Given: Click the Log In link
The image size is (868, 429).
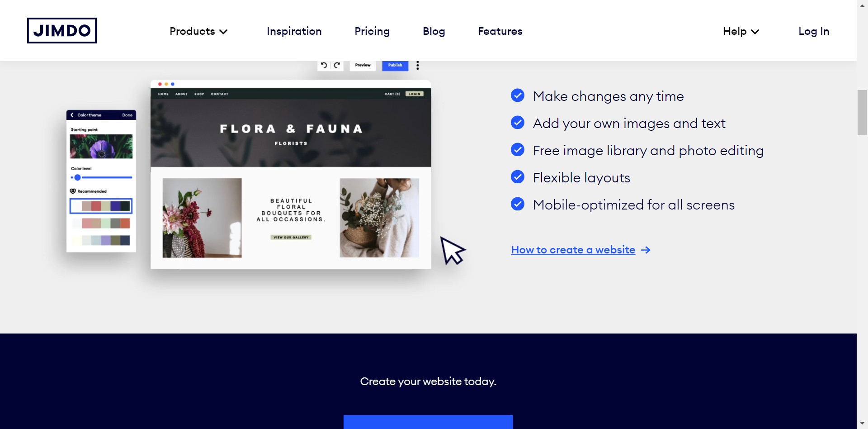Looking at the screenshot, I should pyautogui.click(x=814, y=31).
